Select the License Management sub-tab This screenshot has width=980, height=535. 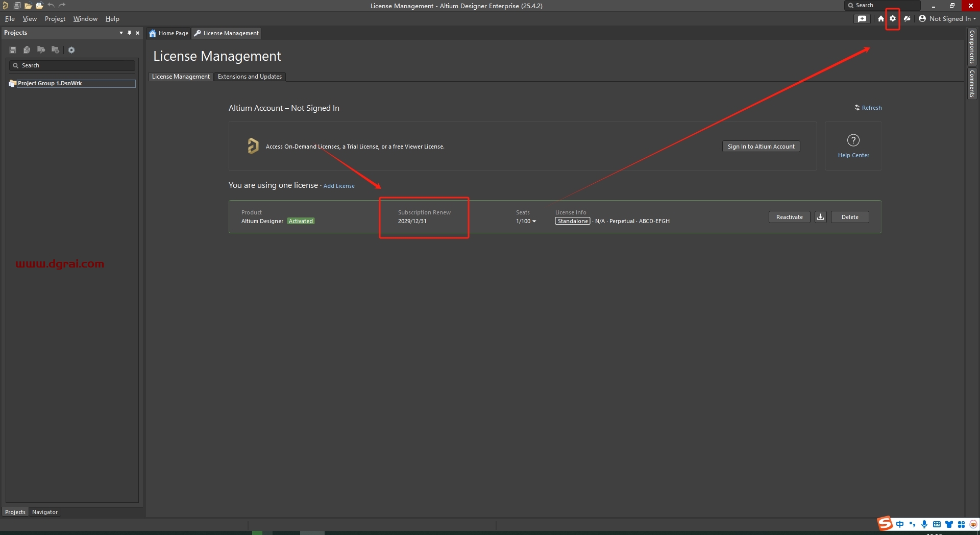click(x=181, y=77)
